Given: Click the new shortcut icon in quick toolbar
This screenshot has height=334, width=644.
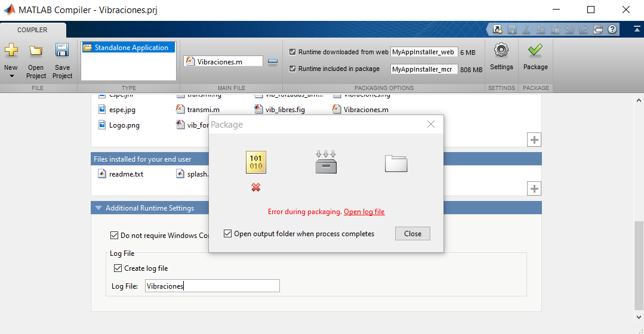Looking at the screenshot, I should 497,30.
